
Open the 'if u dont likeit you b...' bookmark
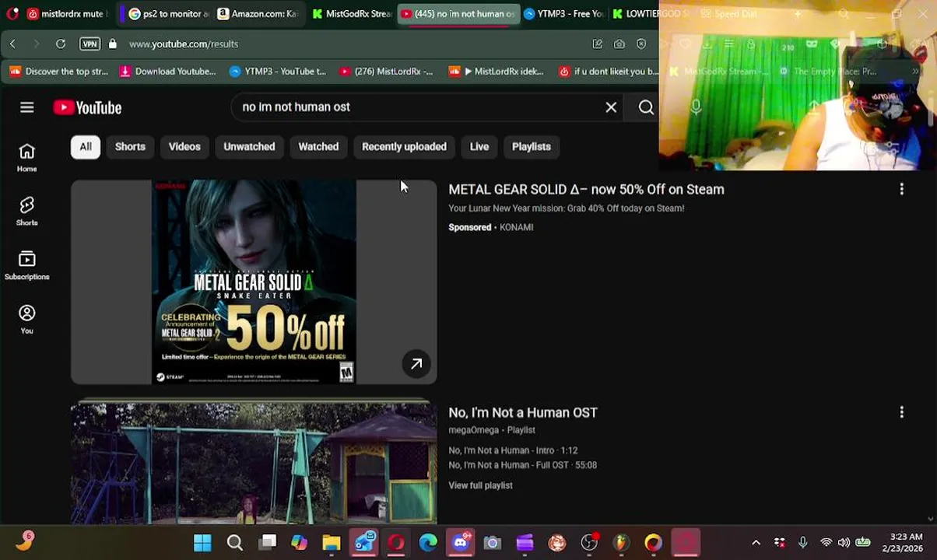[609, 72]
